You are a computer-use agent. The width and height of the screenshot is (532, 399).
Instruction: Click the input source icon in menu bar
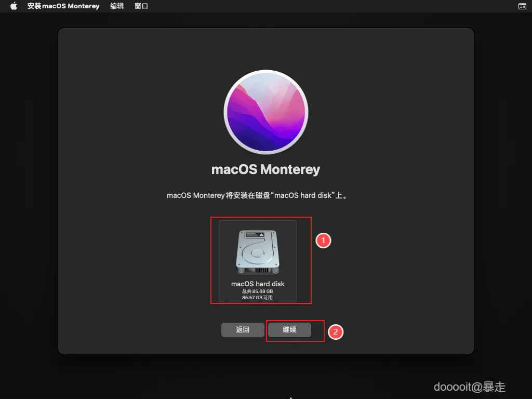point(522,6)
